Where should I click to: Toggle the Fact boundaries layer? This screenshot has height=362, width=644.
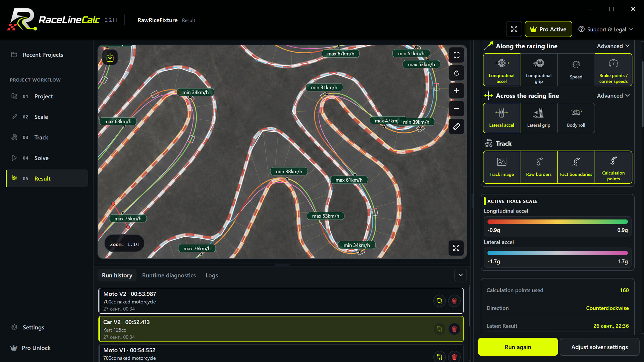pyautogui.click(x=576, y=167)
